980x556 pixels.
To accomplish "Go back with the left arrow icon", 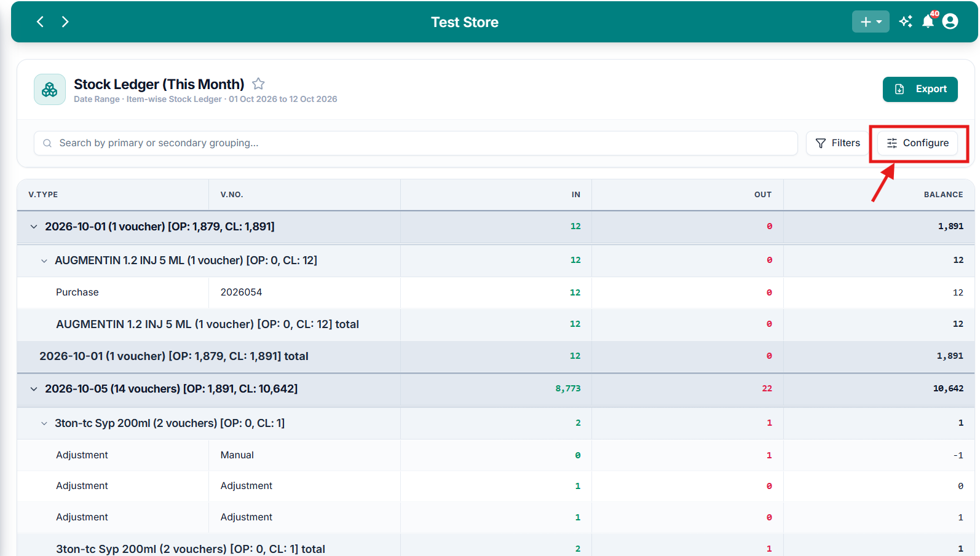I will tap(40, 22).
